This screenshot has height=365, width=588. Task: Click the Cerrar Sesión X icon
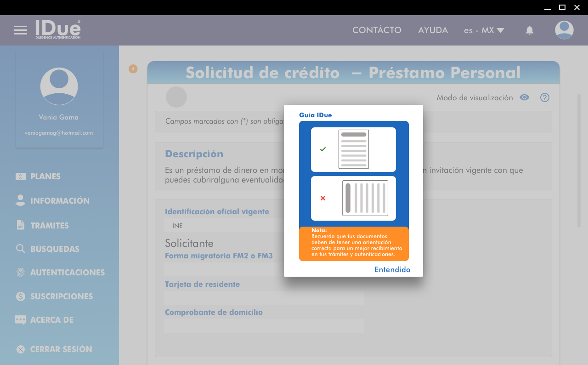[21, 349]
